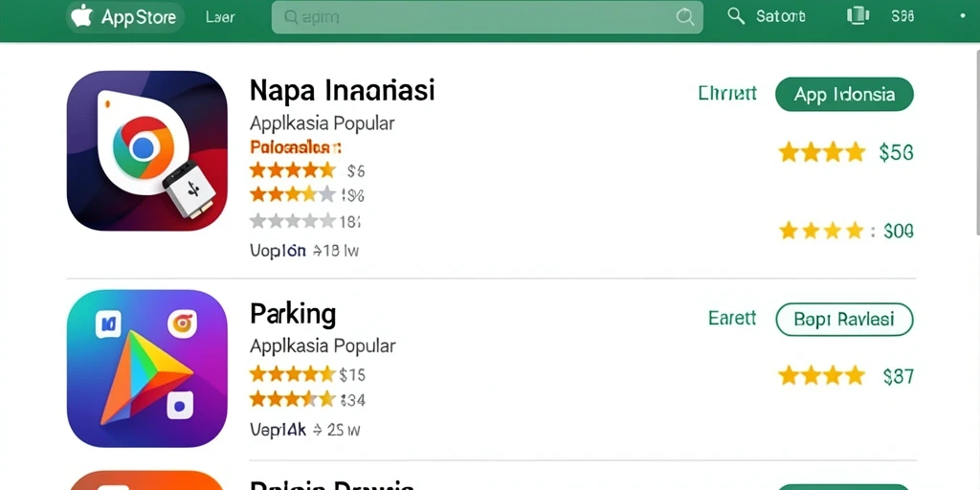Open the Chrnatt link
This screenshot has height=490, width=980.
pyautogui.click(x=727, y=94)
